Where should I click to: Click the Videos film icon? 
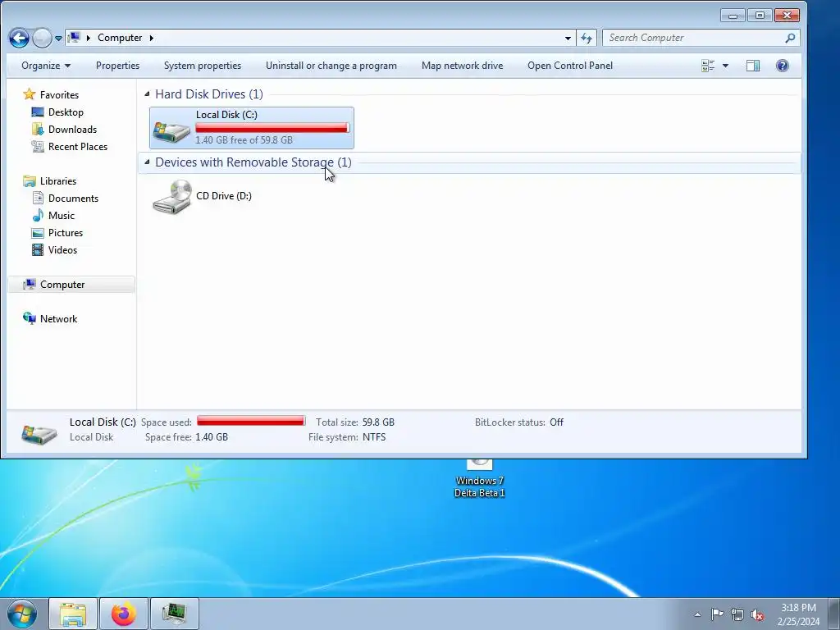pos(38,249)
